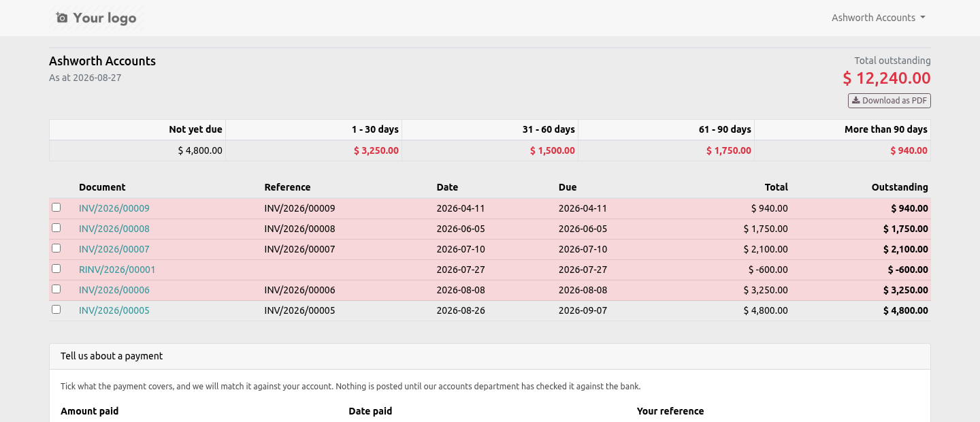980x422 pixels.
Task: Click the Not yet due amount $ 4,800.00
Action: tap(200, 150)
